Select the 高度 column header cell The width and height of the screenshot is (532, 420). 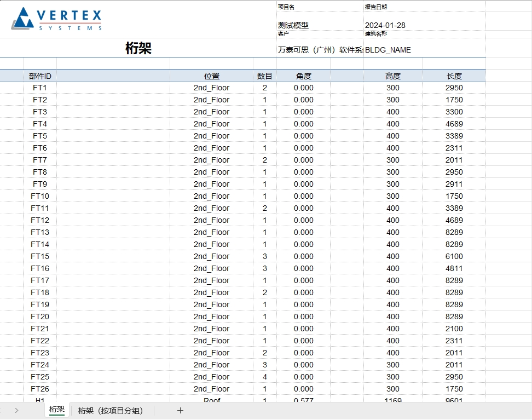click(x=393, y=76)
